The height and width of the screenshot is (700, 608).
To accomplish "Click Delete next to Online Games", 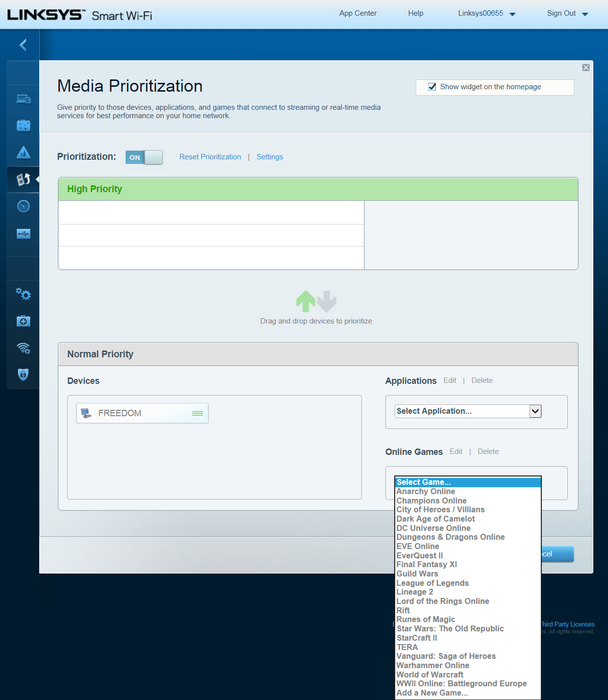I will [x=488, y=451].
